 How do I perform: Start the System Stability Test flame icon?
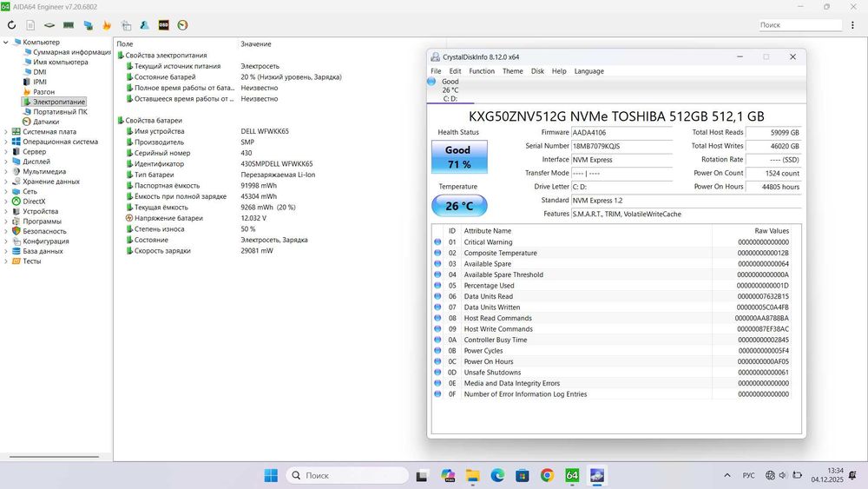click(107, 25)
